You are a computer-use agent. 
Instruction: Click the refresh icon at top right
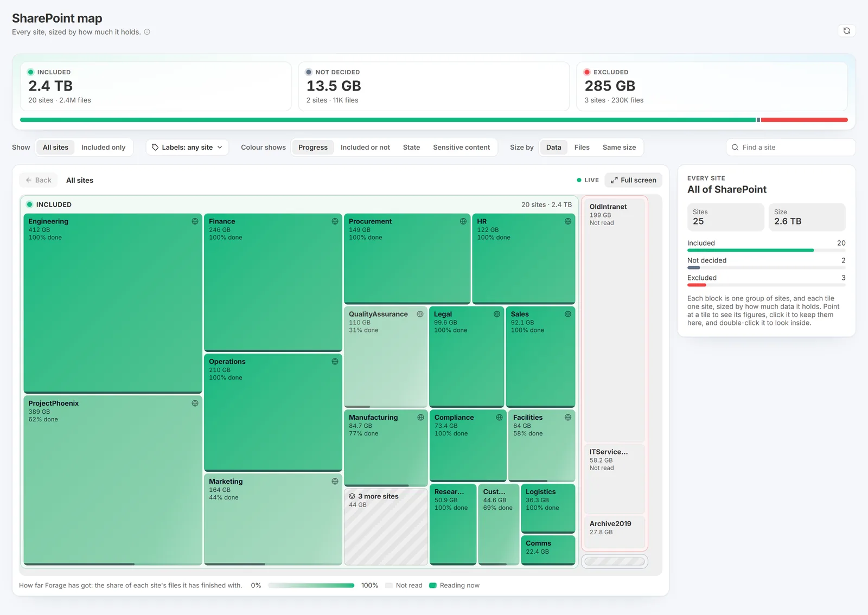846,31
